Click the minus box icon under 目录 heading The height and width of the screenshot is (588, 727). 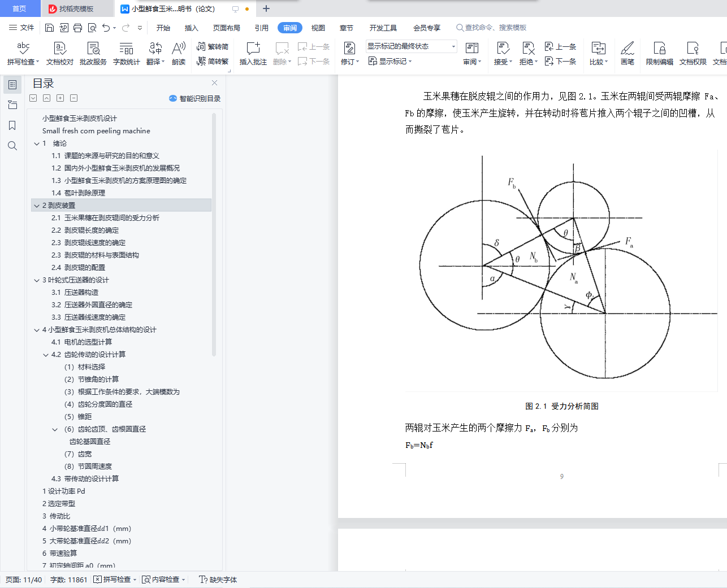[x=74, y=98]
